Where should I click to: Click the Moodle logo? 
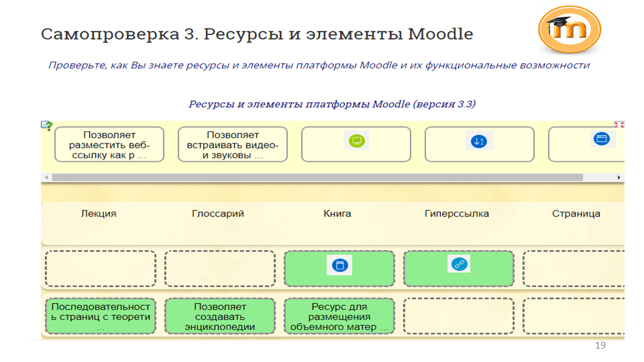click(x=569, y=30)
